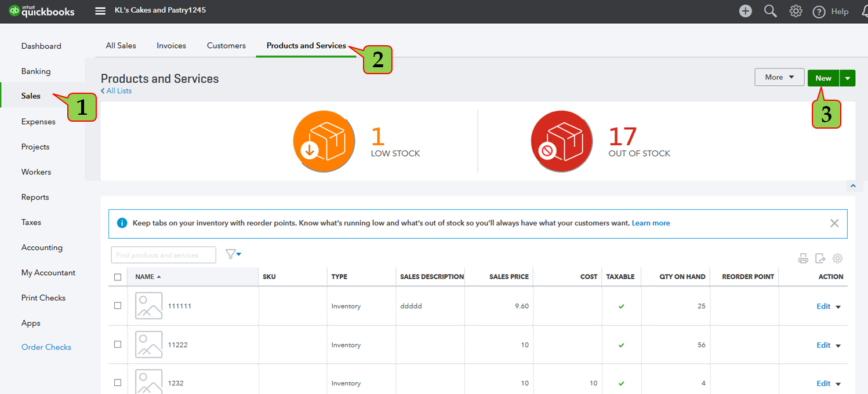Print the products list
The image size is (868, 394).
(x=803, y=258)
